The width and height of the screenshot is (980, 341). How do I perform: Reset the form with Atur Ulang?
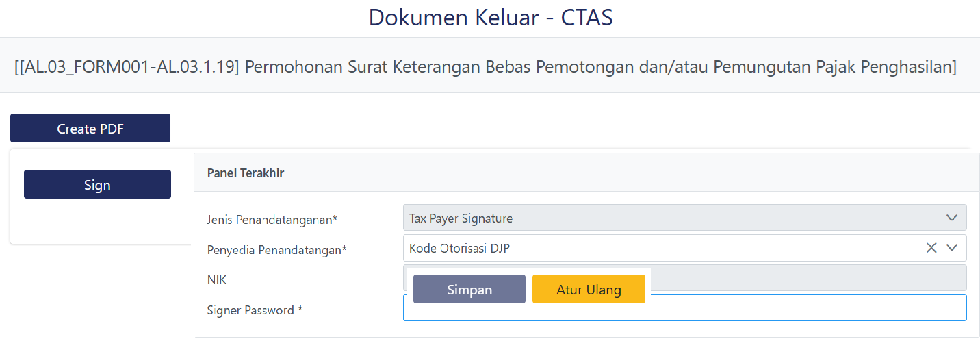pyautogui.click(x=589, y=290)
